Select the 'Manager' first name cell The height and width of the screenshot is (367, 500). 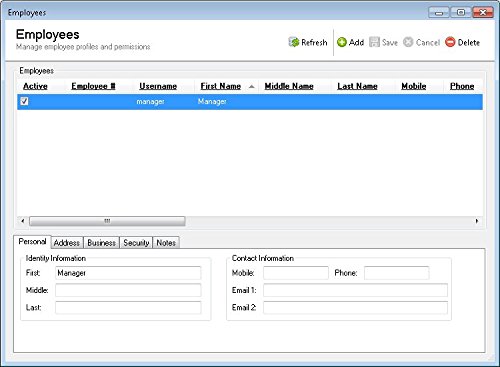click(x=212, y=101)
